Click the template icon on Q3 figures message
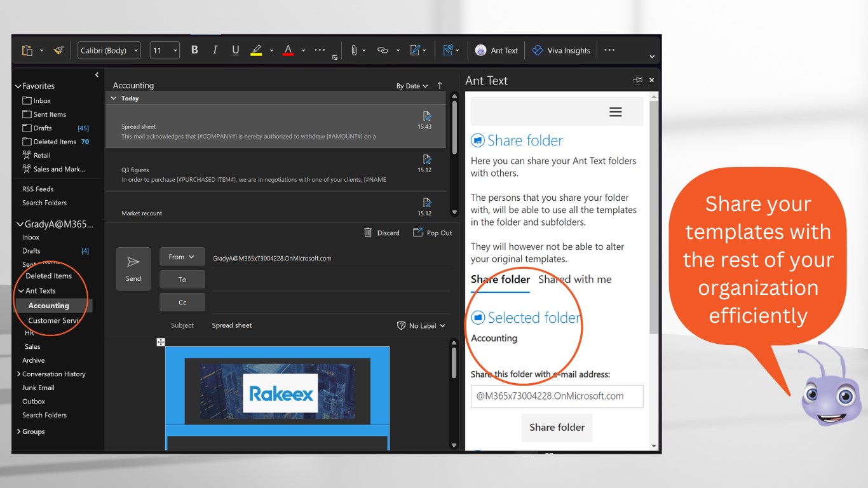Viewport: 868px width, 488px height. (427, 159)
